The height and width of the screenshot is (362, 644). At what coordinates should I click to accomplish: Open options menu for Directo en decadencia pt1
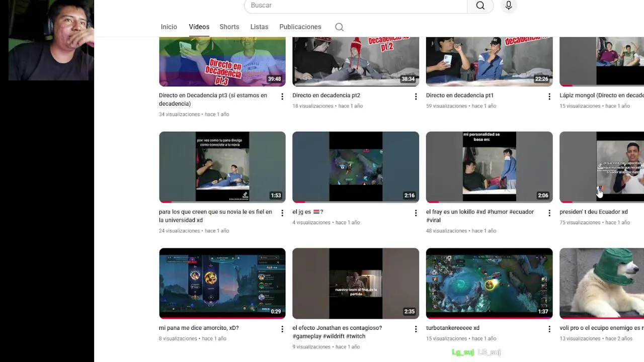[549, 97]
